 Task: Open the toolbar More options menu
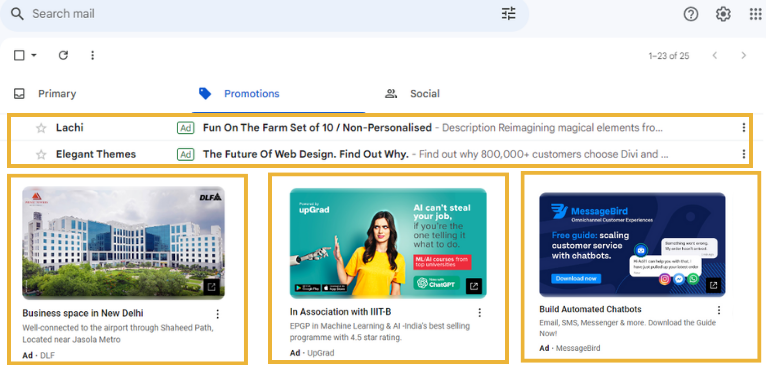[92, 55]
